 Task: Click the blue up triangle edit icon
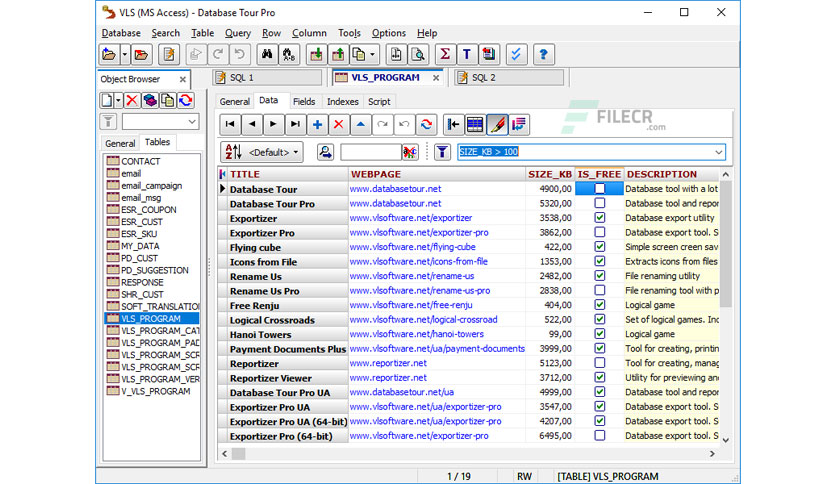pos(360,124)
